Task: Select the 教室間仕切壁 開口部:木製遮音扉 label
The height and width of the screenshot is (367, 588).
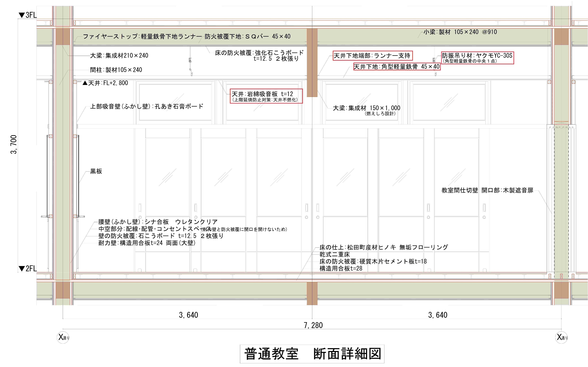Action: [x=487, y=190]
